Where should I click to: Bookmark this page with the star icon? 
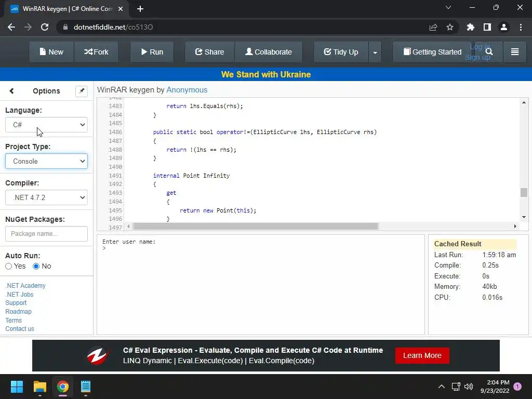(450, 27)
